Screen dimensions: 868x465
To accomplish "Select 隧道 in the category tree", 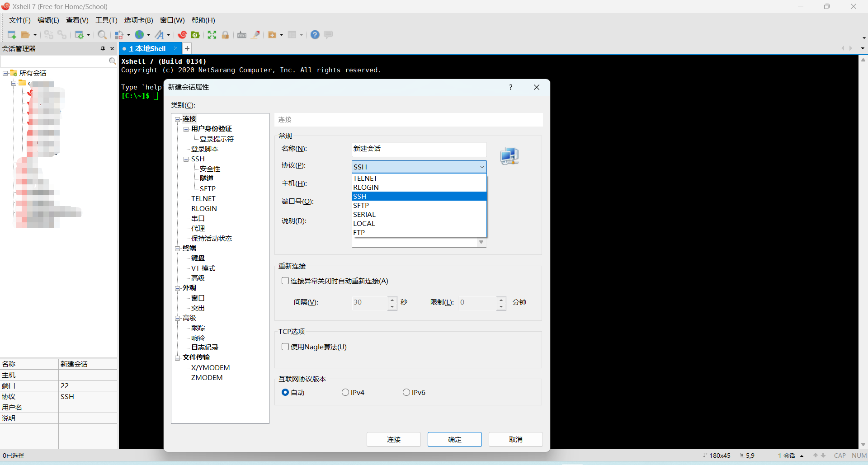I will pyautogui.click(x=207, y=178).
